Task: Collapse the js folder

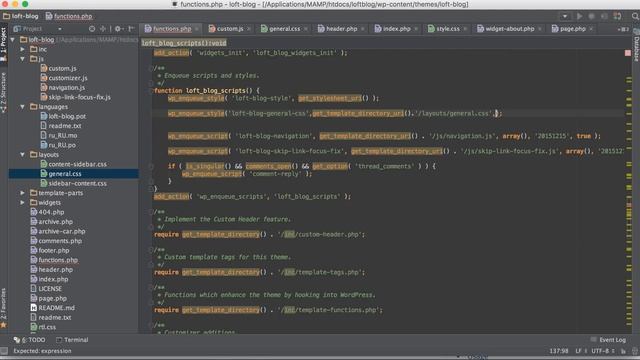Action: point(23,59)
